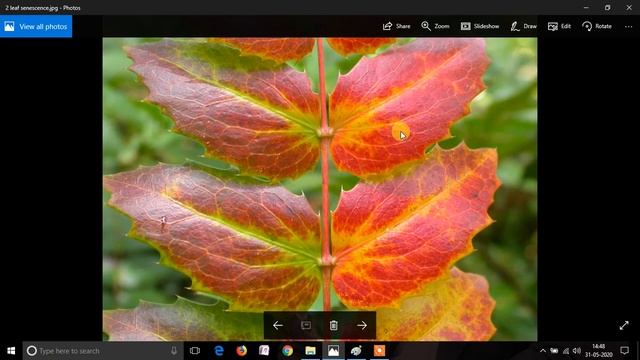Launch Microsoft Edge from taskbar
The image size is (640, 360).
coord(219,351)
